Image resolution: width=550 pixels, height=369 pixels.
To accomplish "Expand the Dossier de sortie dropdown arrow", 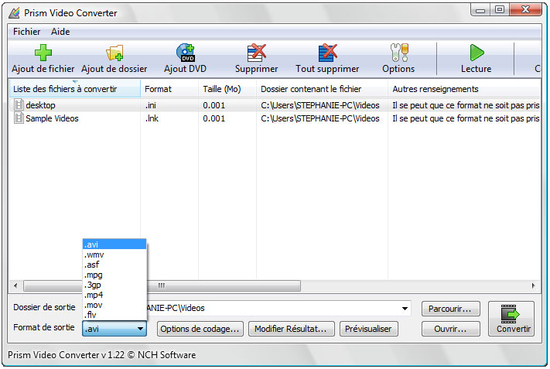I will (x=405, y=308).
